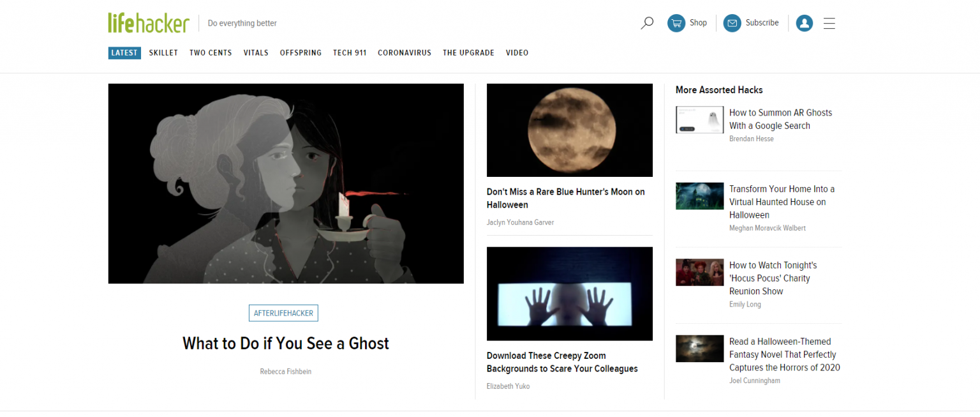Select the CORONAVIRUS tab
The width and height of the screenshot is (980, 417).
[405, 52]
